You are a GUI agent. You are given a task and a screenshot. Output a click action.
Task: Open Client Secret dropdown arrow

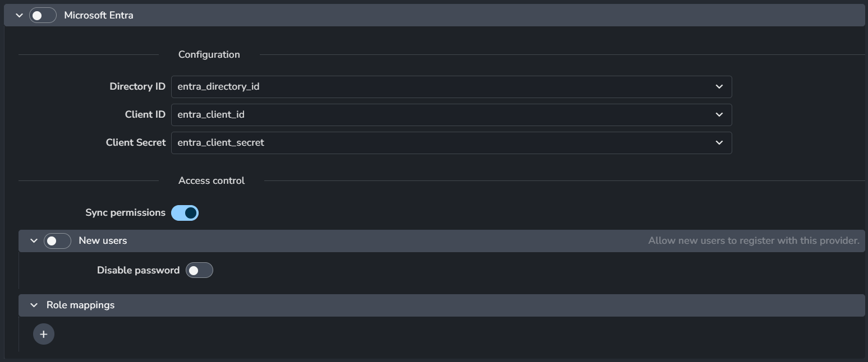719,143
